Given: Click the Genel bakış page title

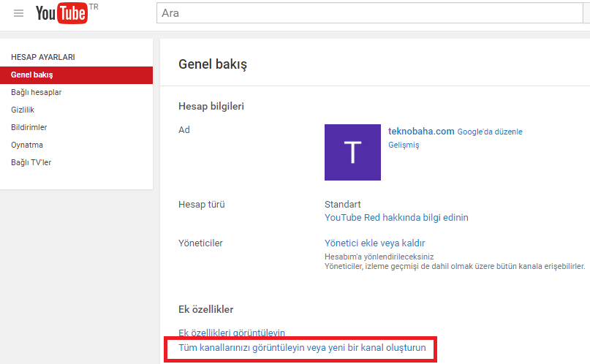Looking at the screenshot, I should [213, 64].
